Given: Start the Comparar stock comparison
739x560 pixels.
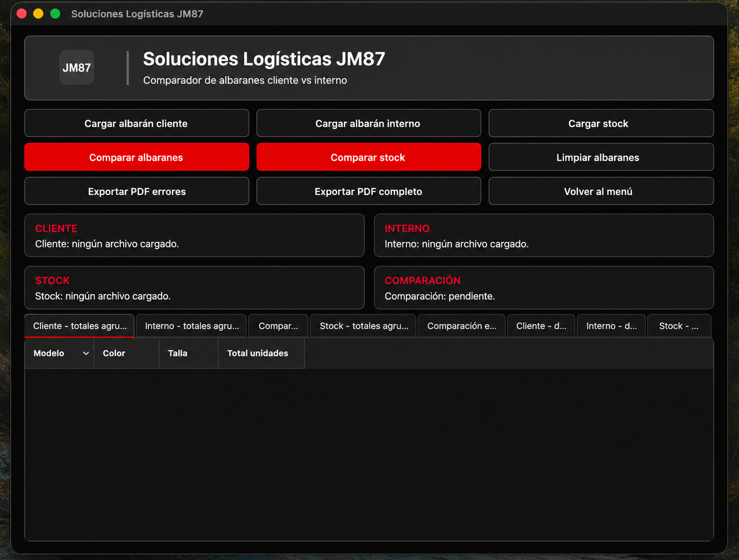Looking at the screenshot, I should 368,157.
